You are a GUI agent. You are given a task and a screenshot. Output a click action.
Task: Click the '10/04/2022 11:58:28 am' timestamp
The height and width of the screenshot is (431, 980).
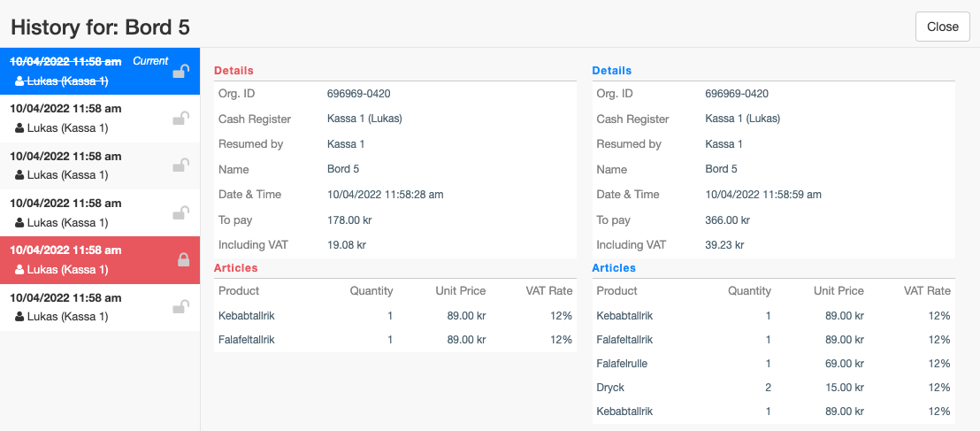click(386, 195)
